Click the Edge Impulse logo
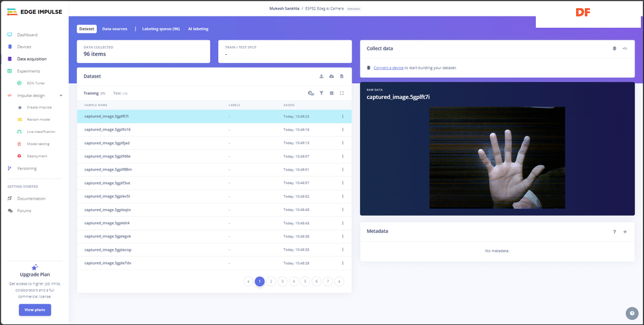 35,12
